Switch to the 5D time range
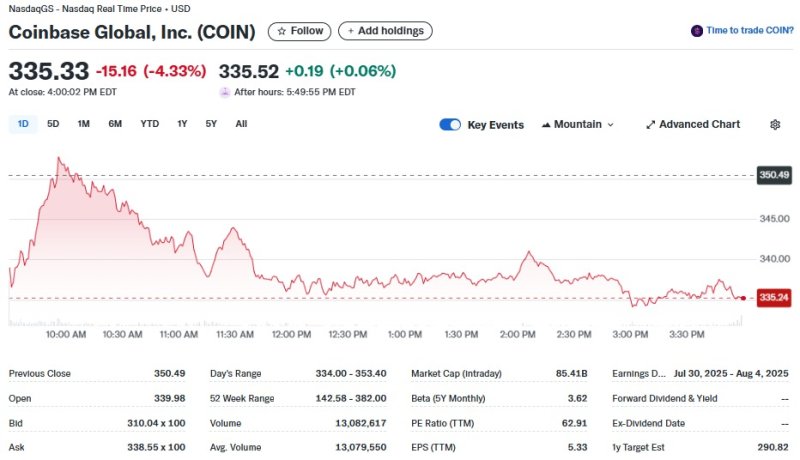 pyautogui.click(x=53, y=124)
